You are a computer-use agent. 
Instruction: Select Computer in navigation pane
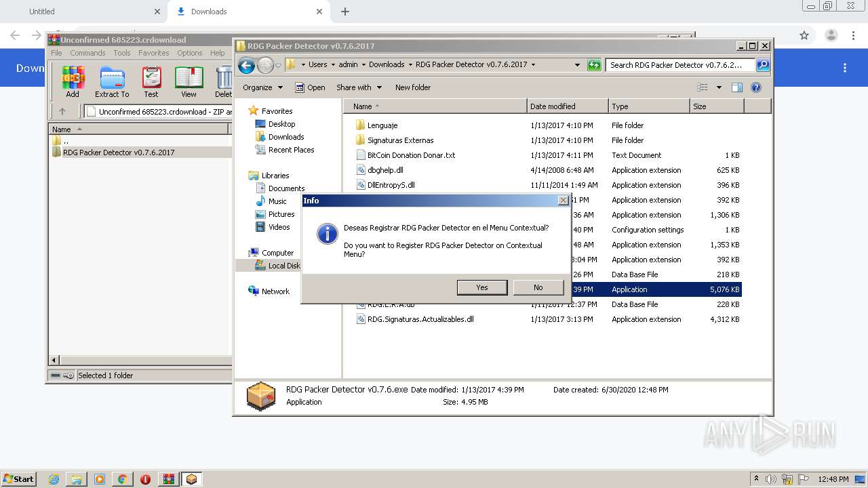point(271,253)
